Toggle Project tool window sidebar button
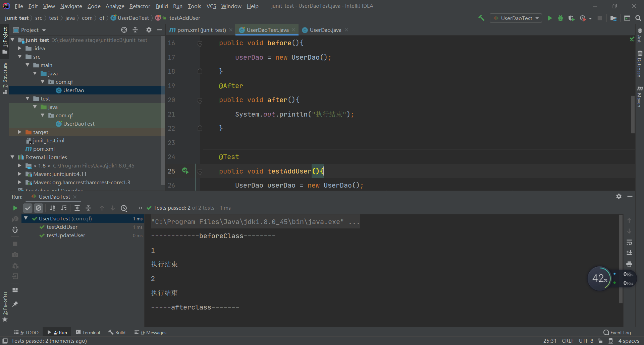 (x=5, y=40)
